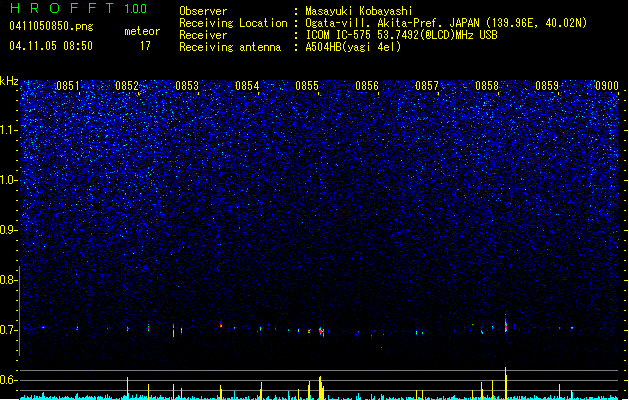Click the 0851 time marker
The image size is (629, 400).
[67, 86]
